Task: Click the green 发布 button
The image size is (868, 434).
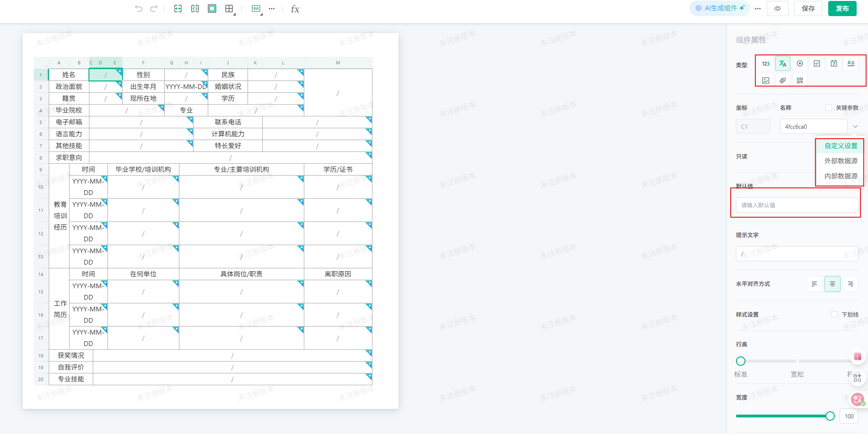Action: (x=842, y=9)
